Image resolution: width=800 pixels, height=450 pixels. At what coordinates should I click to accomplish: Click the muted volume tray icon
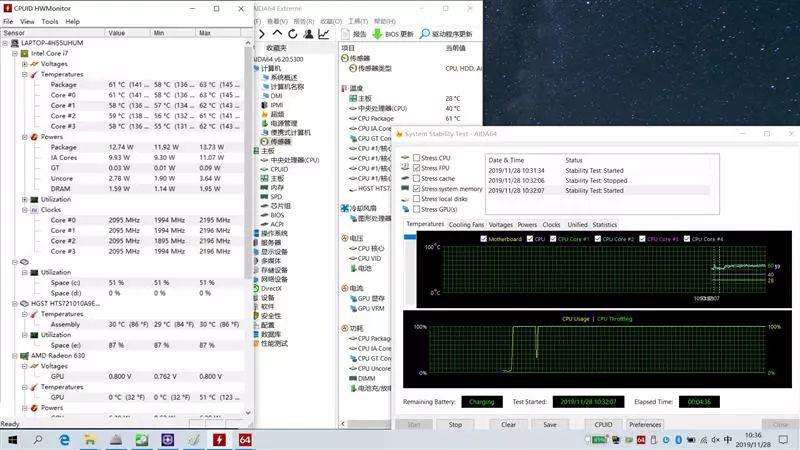[715, 440]
